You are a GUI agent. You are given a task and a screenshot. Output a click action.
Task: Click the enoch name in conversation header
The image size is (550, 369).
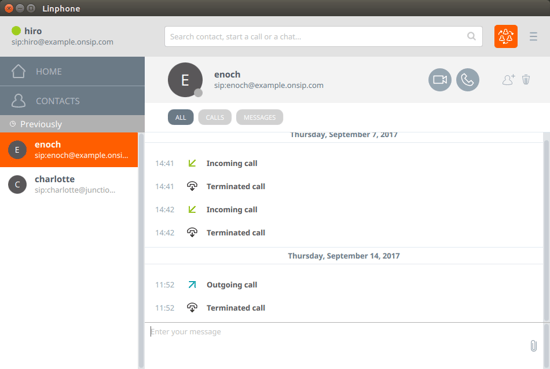227,74
